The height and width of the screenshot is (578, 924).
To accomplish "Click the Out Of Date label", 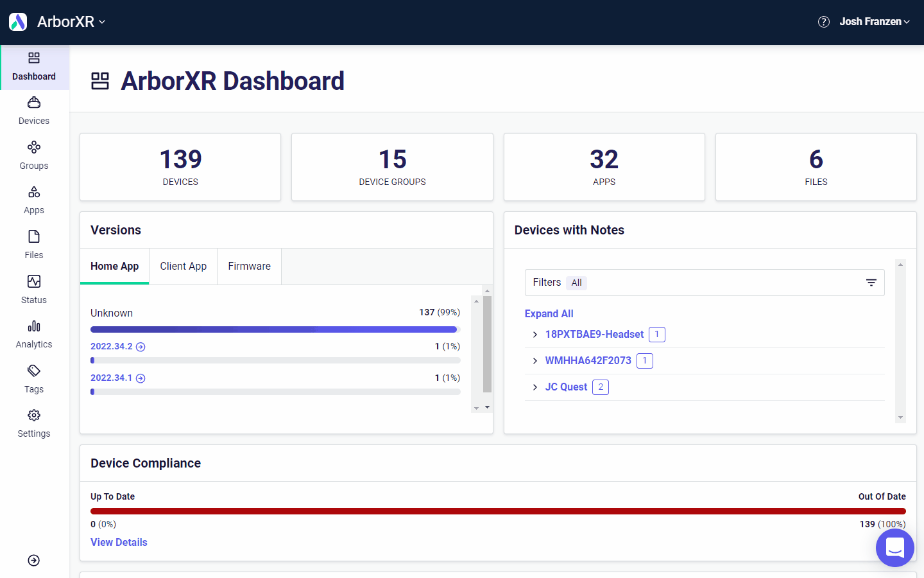I will [x=882, y=496].
